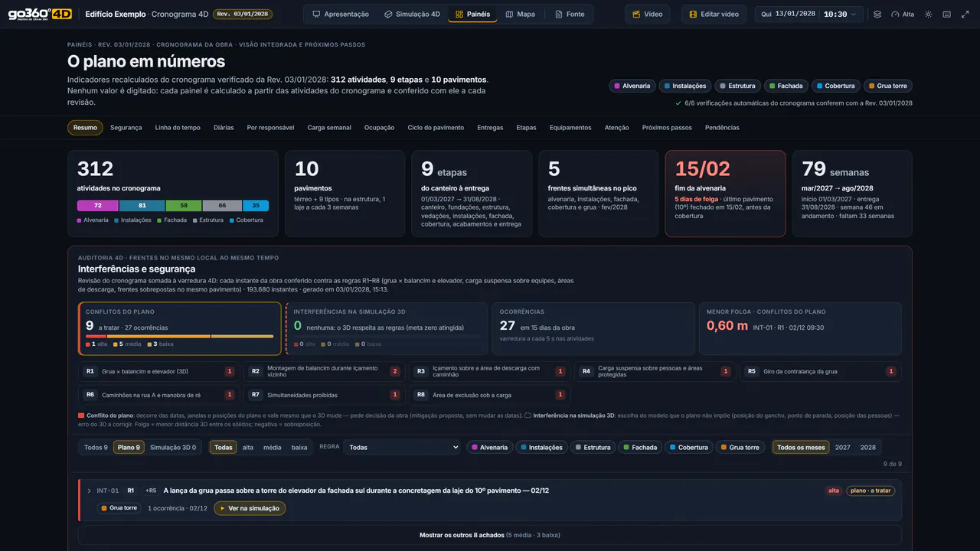Toggle the Grua torre legend chip in header

click(x=887, y=86)
